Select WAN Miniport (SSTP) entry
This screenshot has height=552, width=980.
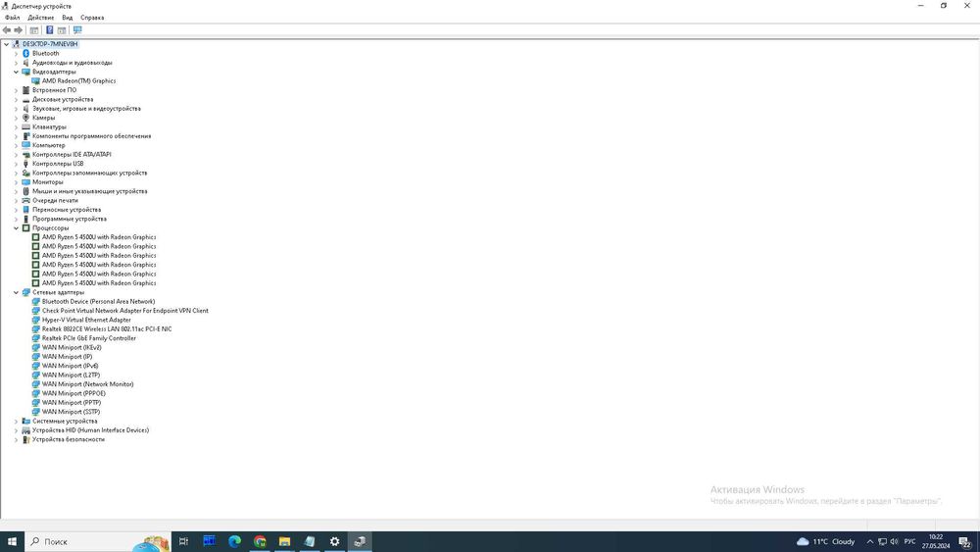click(71, 412)
